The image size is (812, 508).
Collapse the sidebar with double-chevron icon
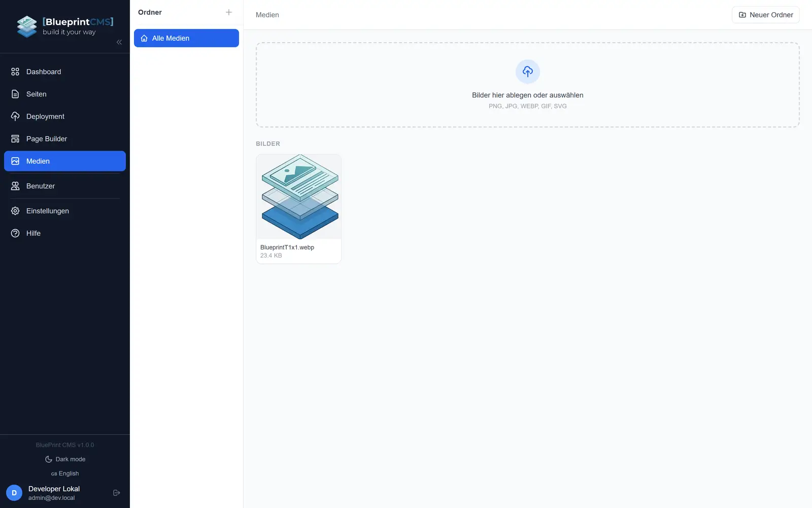coord(119,42)
